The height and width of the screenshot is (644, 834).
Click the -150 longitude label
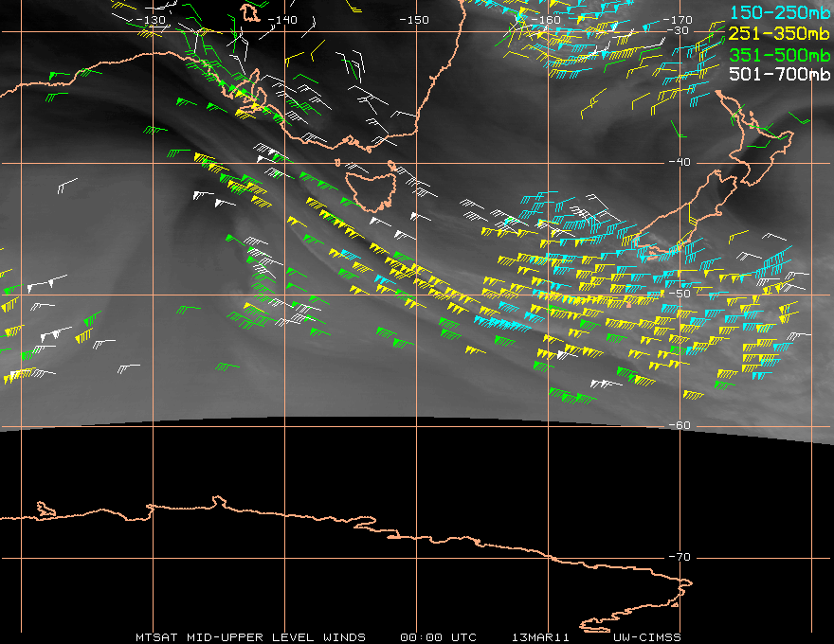pyautogui.click(x=414, y=20)
